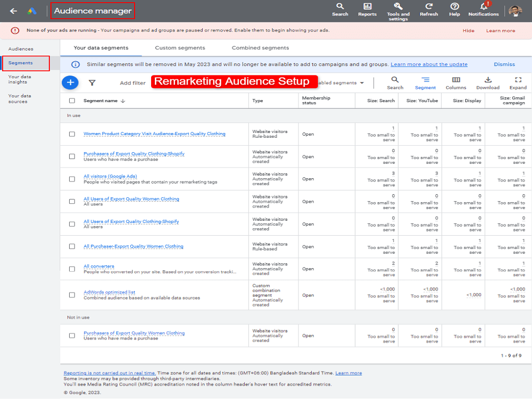
Task: Check the All converters row
Action: point(72,269)
